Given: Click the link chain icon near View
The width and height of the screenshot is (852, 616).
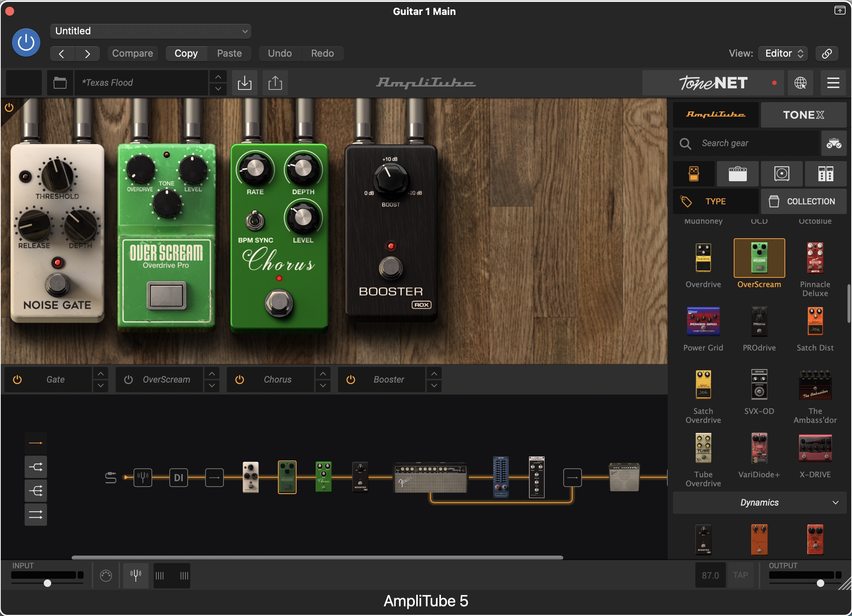Looking at the screenshot, I should point(827,53).
